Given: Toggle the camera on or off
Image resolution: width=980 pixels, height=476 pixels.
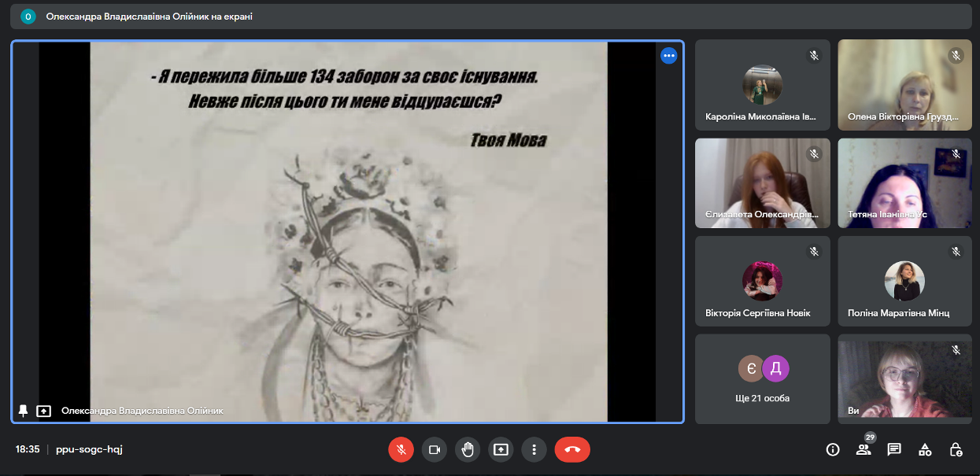Looking at the screenshot, I should pyautogui.click(x=434, y=449).
